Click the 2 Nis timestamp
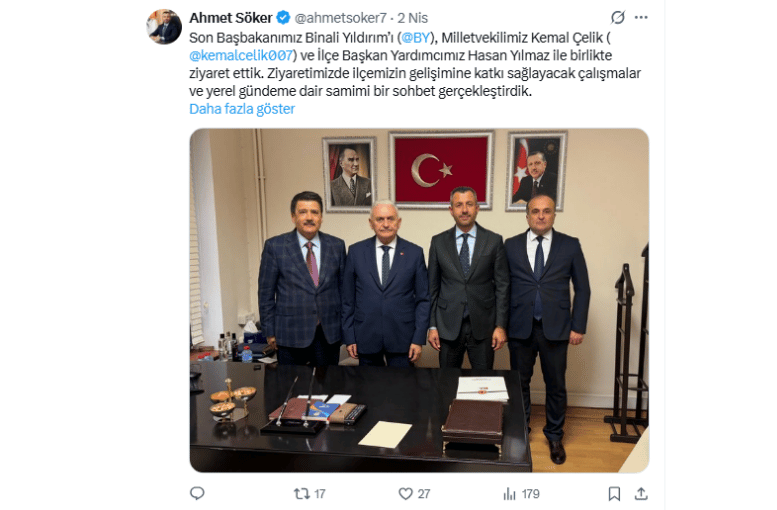This screenshot has width=777, height=510. (x=412, y=18)
